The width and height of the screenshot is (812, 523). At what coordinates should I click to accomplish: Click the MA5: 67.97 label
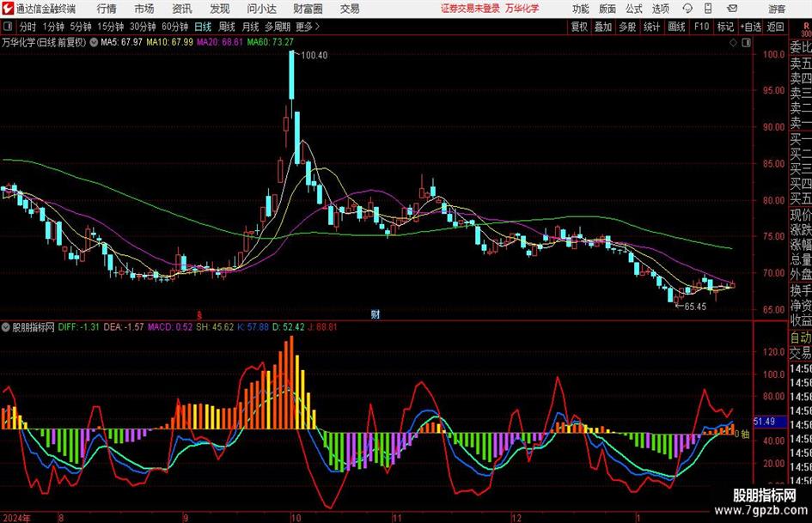(121, 42)
